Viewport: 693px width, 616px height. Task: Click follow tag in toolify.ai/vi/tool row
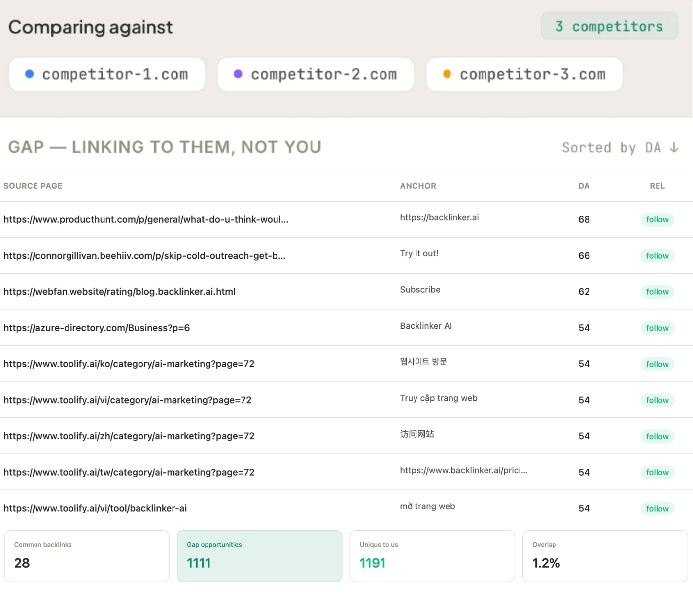[x=657, y=508]
